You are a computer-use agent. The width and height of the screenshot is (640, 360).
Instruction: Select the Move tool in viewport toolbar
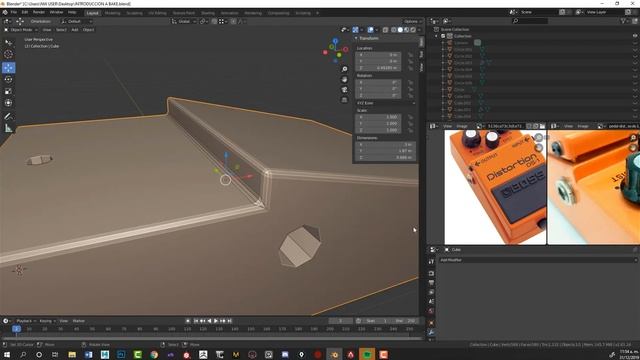click(x=8, y=67)
